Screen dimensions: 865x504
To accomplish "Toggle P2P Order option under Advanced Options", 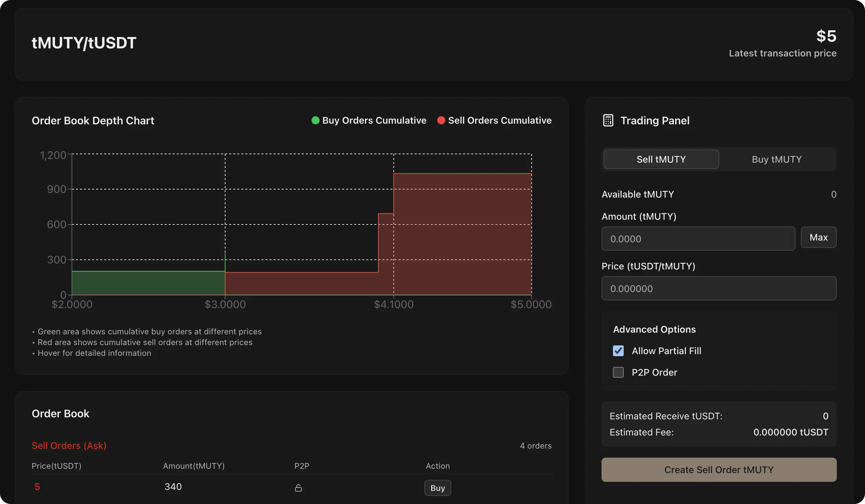I will (x=618, y=372).
